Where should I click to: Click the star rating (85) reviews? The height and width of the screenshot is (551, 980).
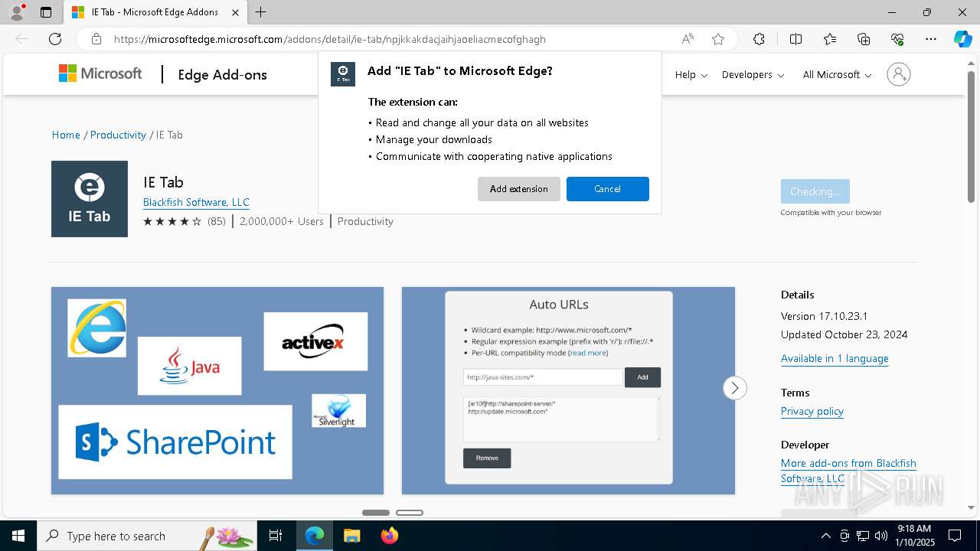[x=185, y=221]
